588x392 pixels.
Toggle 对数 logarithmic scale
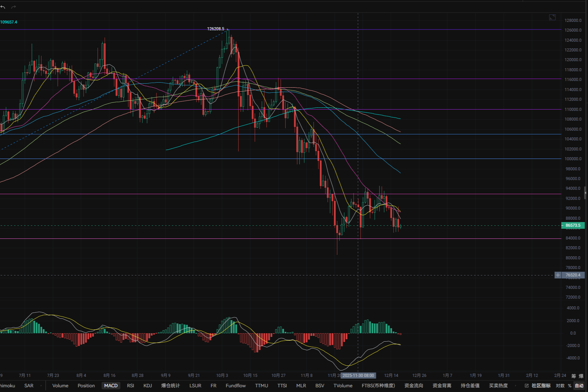560,386
